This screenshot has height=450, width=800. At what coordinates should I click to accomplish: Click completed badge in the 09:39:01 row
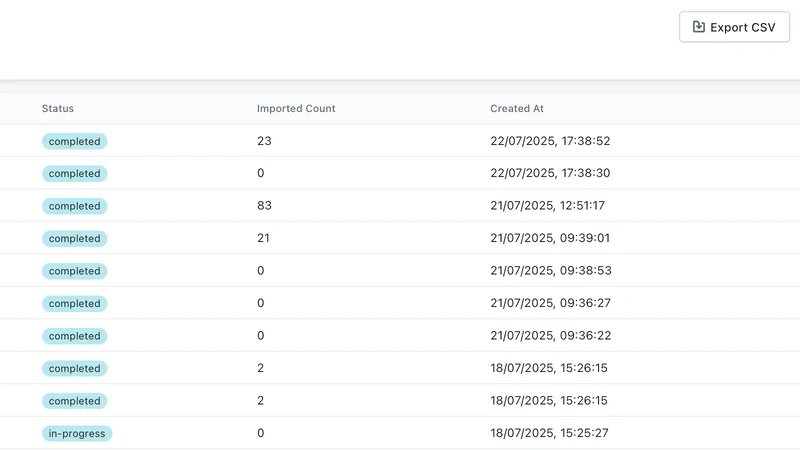coord(74,239)
